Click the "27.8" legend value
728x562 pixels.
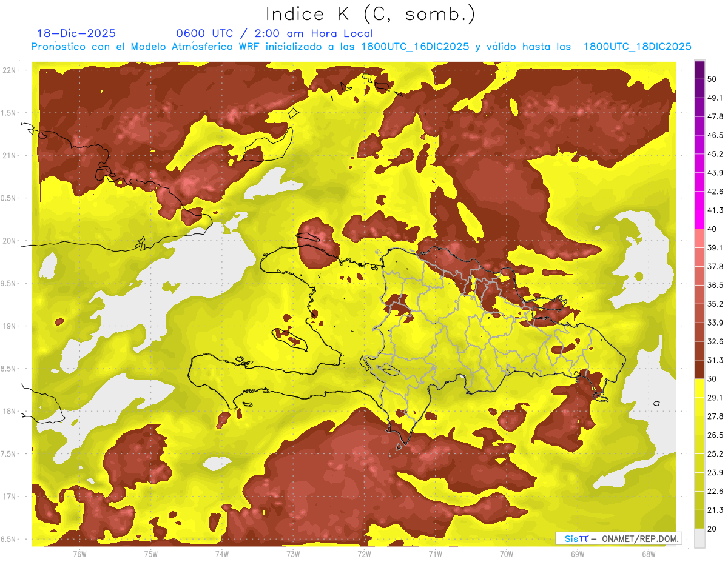[715, 416]
